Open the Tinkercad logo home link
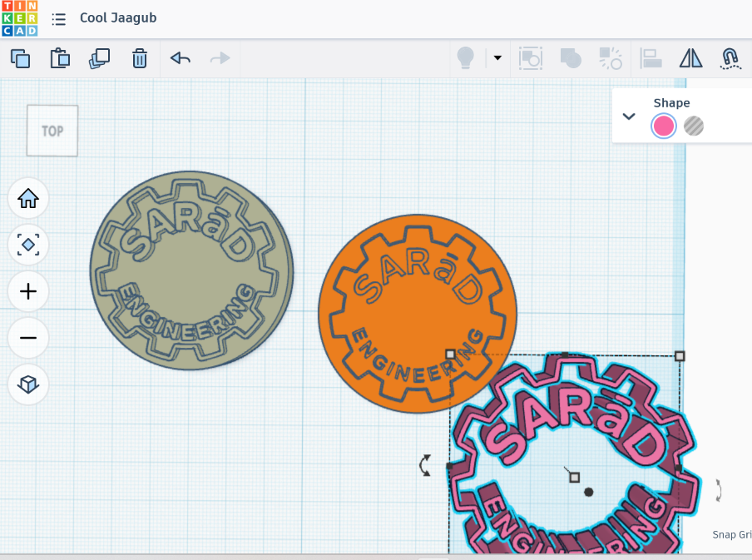The image size is (752, 560). 20,18
